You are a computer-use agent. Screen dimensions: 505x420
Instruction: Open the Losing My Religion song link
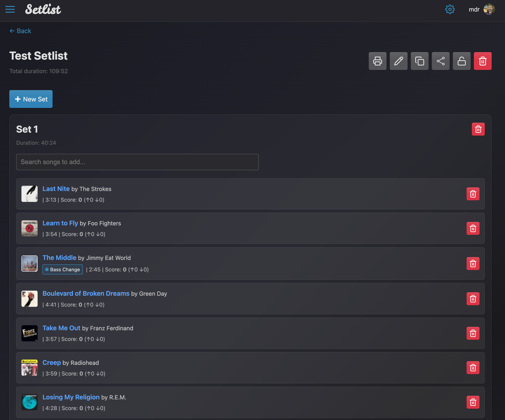(x=71, y=397)
